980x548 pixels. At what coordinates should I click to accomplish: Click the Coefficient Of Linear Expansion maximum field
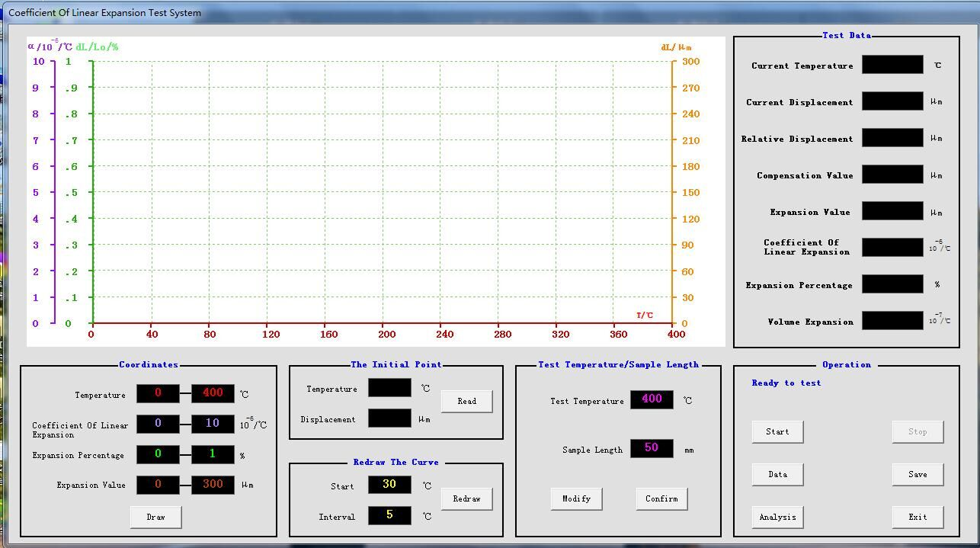pyautogui.click(x=213, y=424)
